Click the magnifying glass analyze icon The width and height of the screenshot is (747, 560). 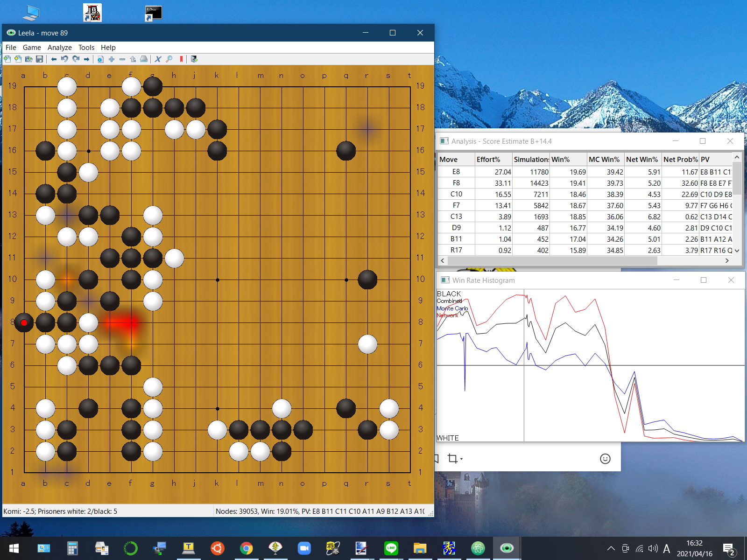tap(169, 59)
